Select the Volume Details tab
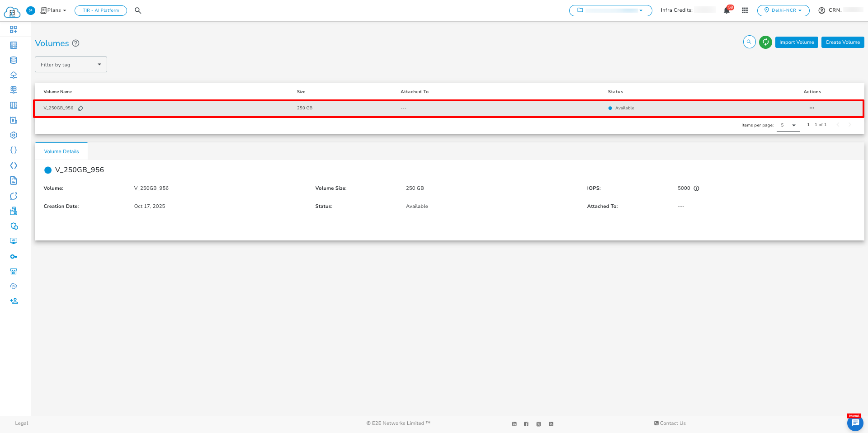Screen dimensions: 868x433 click(61, 151)
